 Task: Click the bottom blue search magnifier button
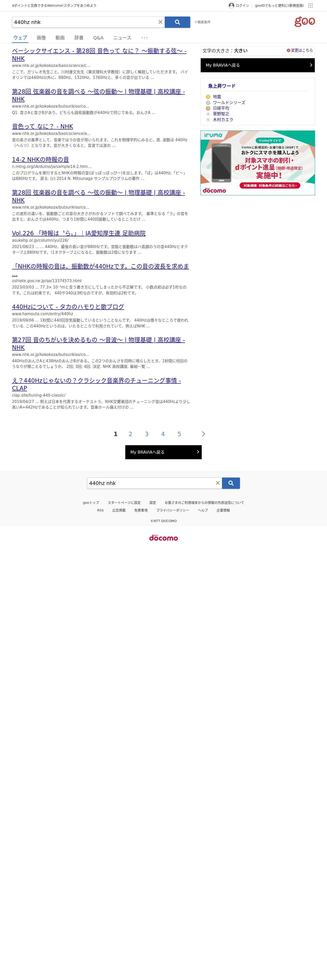point(231,483)
